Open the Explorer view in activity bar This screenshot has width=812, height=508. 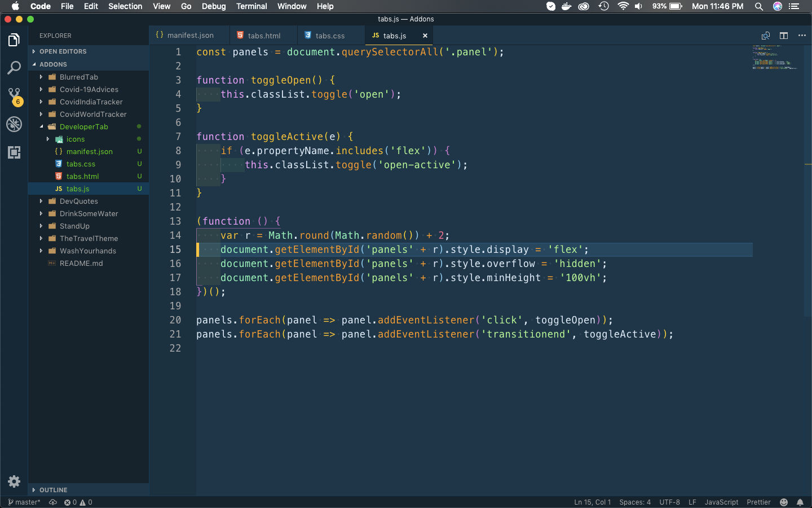(x=14, y=40)
